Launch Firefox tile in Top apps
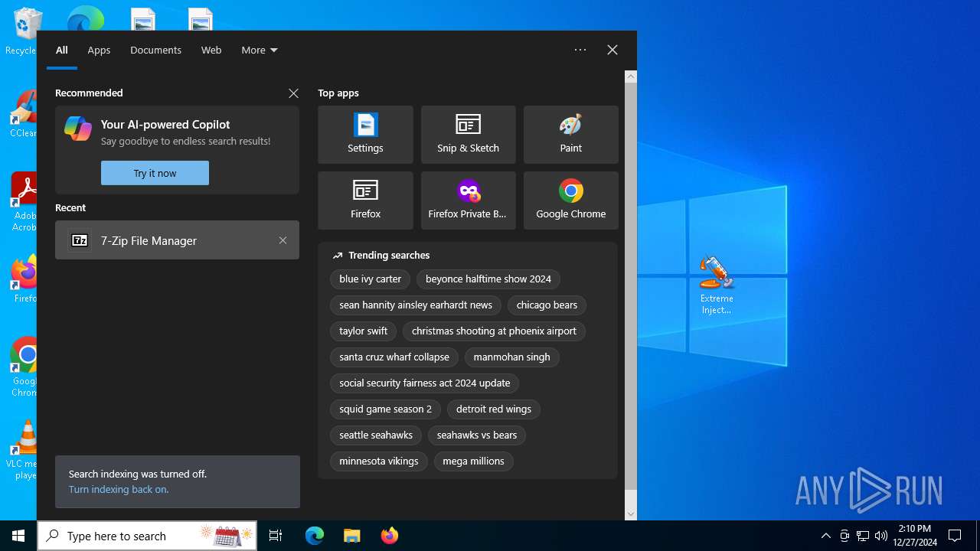This screenshot has width=980, height=551. (x=365, y=201)
